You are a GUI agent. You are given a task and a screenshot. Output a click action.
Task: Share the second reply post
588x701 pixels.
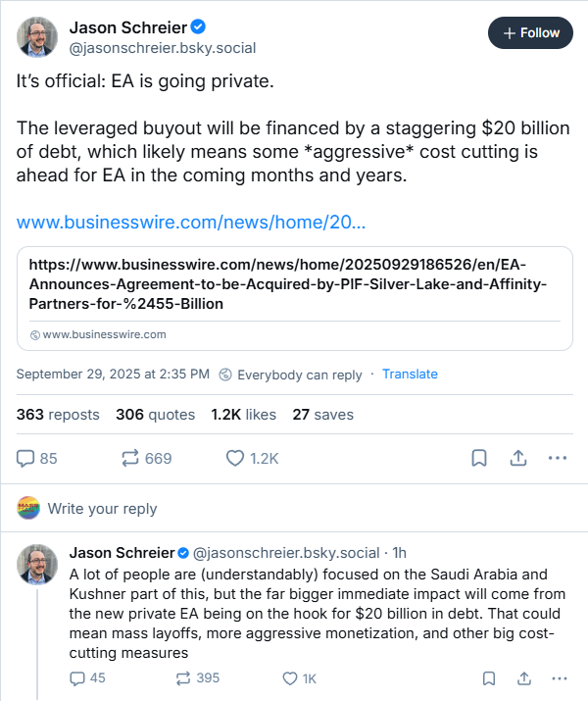point(523,677)
